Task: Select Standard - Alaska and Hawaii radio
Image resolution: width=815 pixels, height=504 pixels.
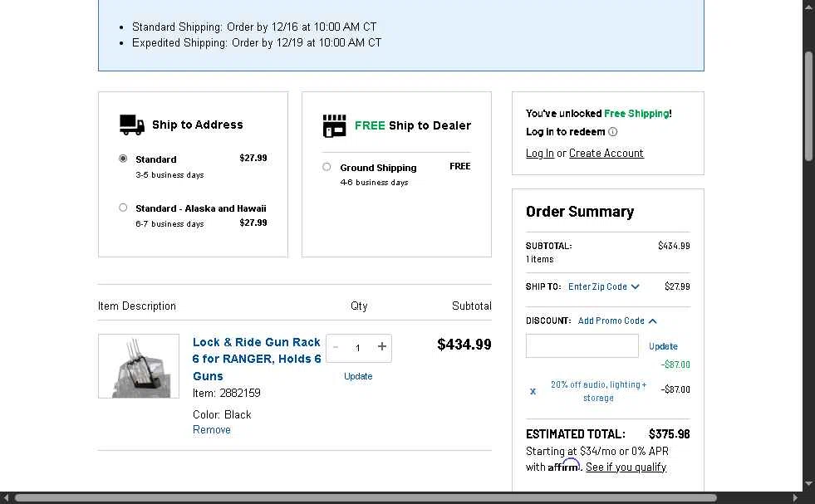Action: [x=123, y=208]
